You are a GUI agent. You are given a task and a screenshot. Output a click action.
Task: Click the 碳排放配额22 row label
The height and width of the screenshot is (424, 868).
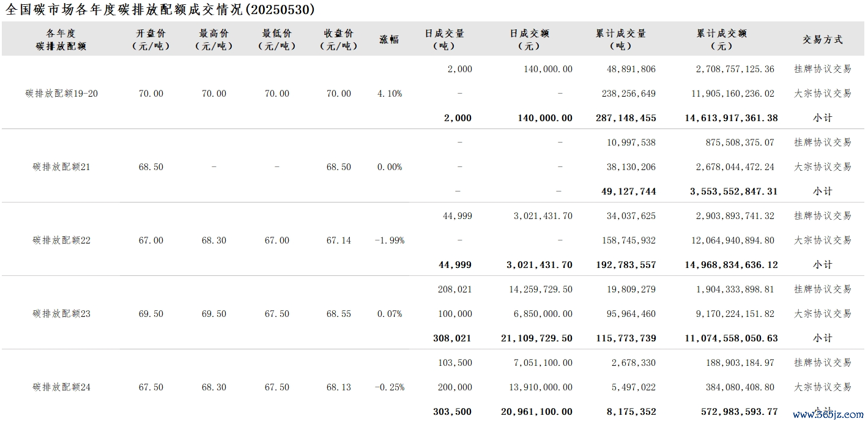(x=62, y=240)
